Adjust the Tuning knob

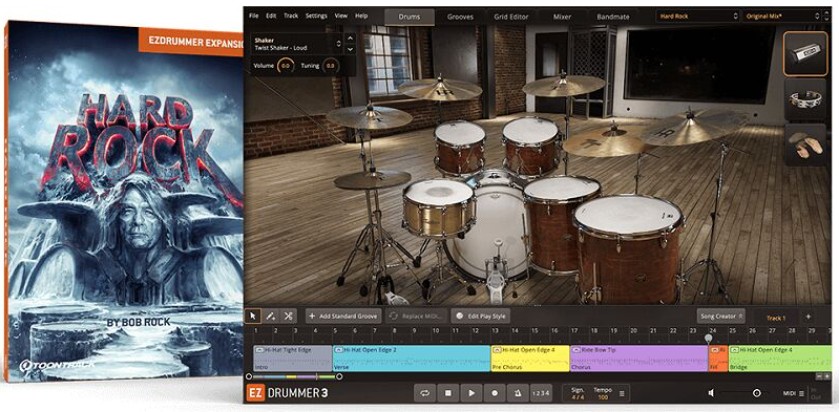tap(331, 66)
